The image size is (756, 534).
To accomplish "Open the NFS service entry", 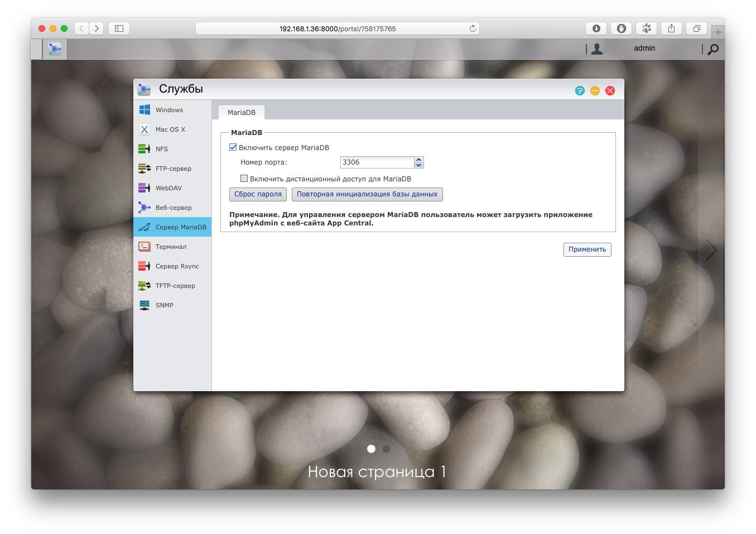I will [172, 149].
